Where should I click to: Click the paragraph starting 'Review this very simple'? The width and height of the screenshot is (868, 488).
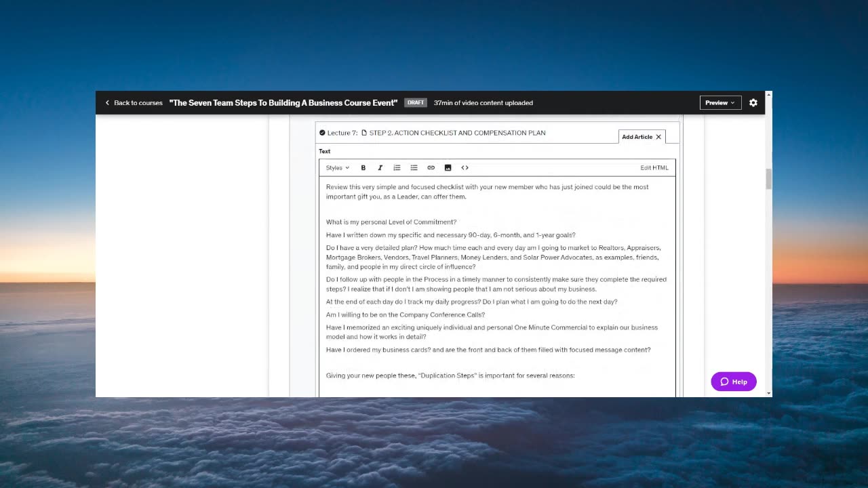(x=488, y=192)
